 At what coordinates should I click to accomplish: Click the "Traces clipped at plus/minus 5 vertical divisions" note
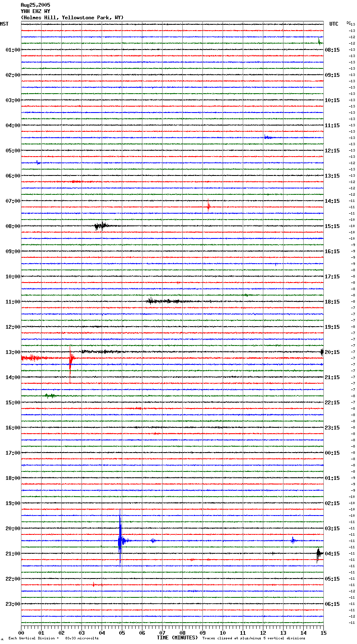(254, 638)
